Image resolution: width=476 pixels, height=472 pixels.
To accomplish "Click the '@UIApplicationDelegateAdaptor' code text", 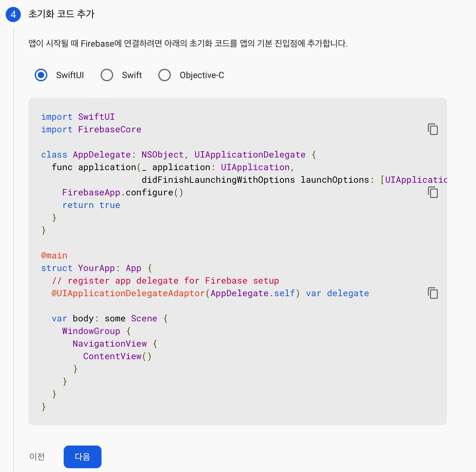I will tap(128, 293).
